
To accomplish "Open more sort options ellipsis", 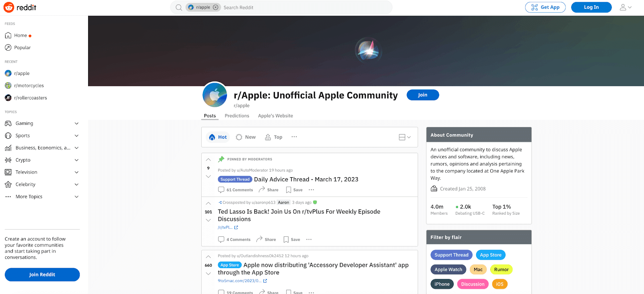I will pyautogui.click(x=294, y=137).
